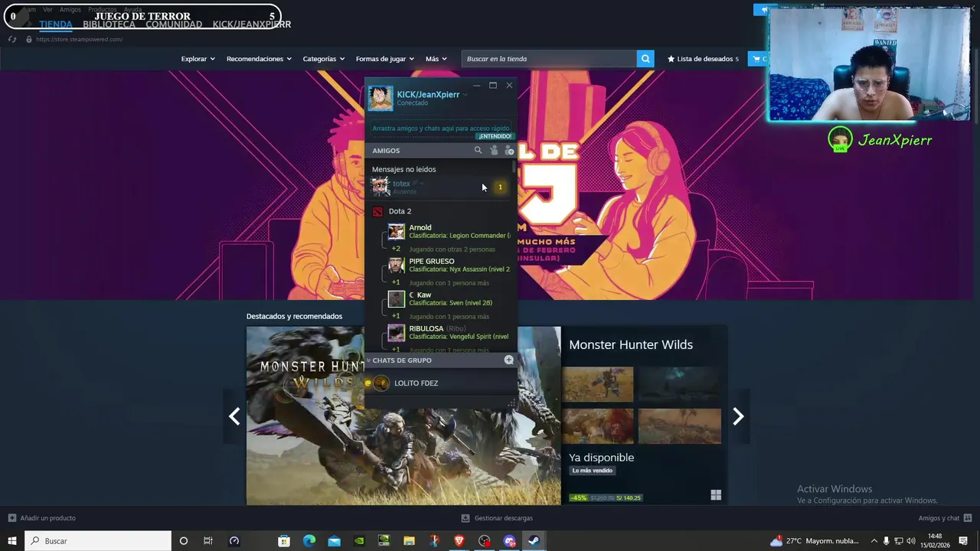Open Microsoft Edge from taskbar

tap(309, 541)
